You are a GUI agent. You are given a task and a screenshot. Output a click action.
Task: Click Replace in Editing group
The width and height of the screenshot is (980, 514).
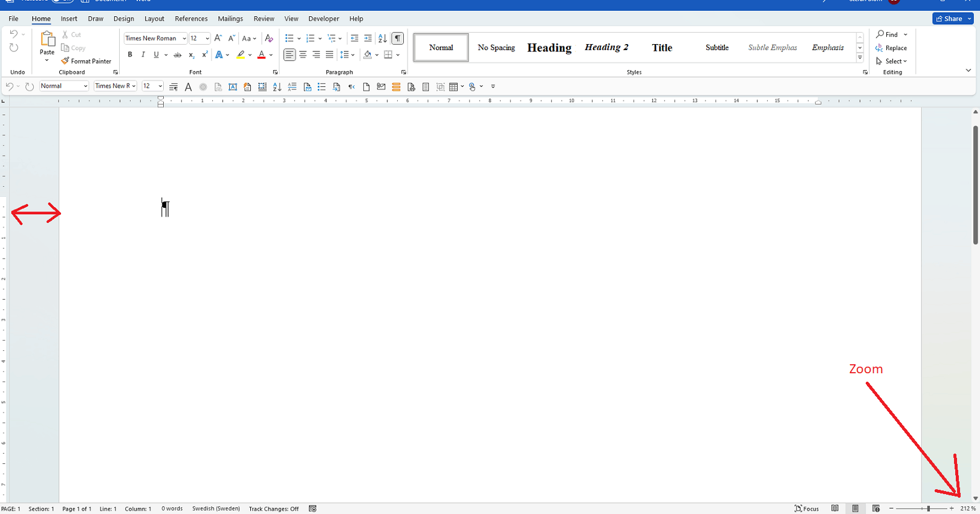point(891,48)
